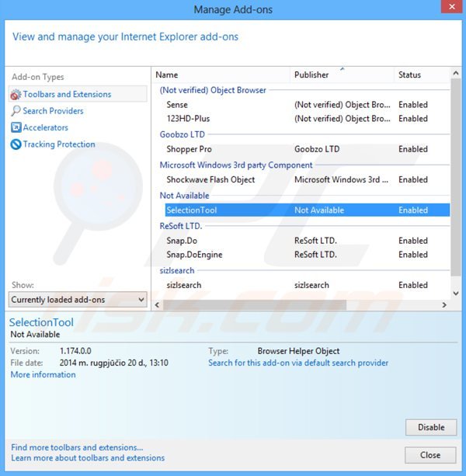Viewport: 466px width, 476px height.
Task: Select the Sense add-on row
Action: (x=308, y=105)
